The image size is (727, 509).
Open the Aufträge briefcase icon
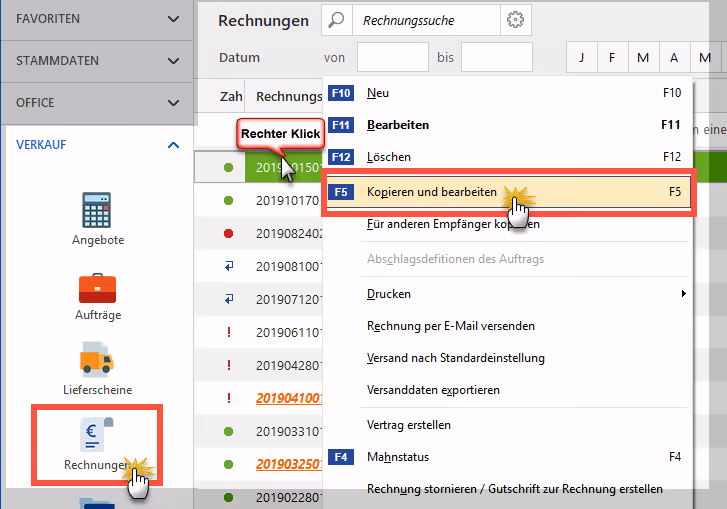97,288
